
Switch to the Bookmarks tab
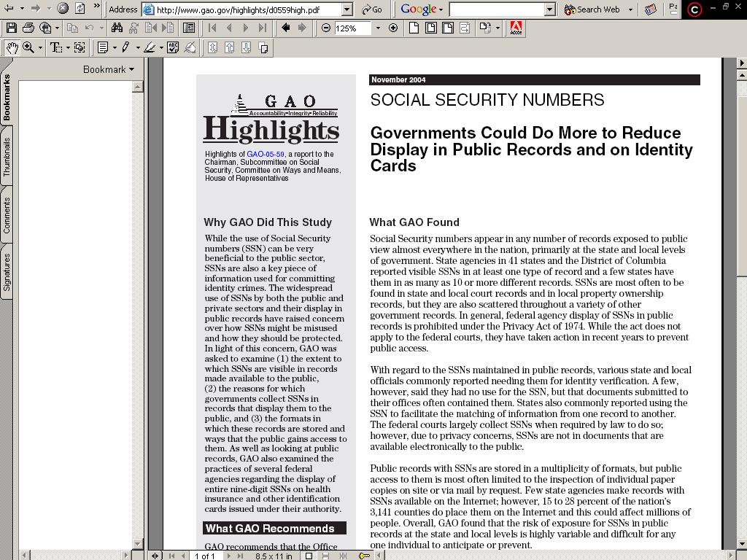coord(6,98)
